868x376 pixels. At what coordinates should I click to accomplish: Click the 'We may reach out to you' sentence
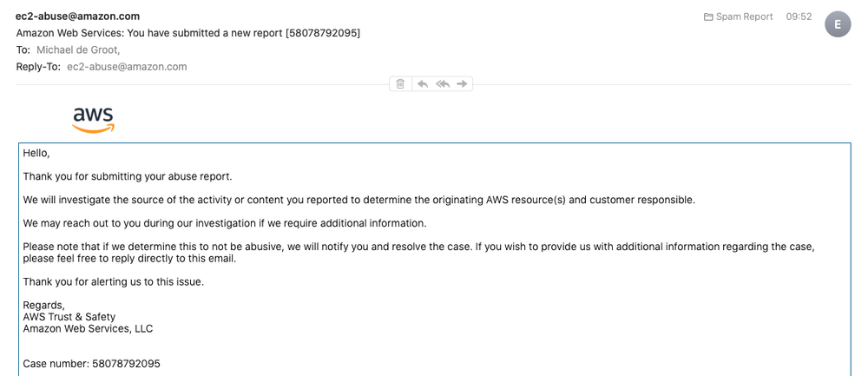[224, 223]
